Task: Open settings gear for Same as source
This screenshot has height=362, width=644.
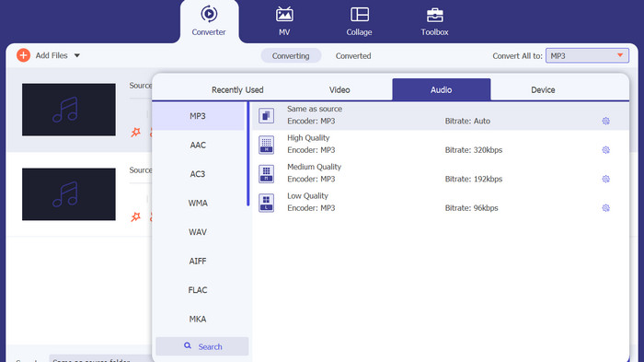Action: pos(605,121)
